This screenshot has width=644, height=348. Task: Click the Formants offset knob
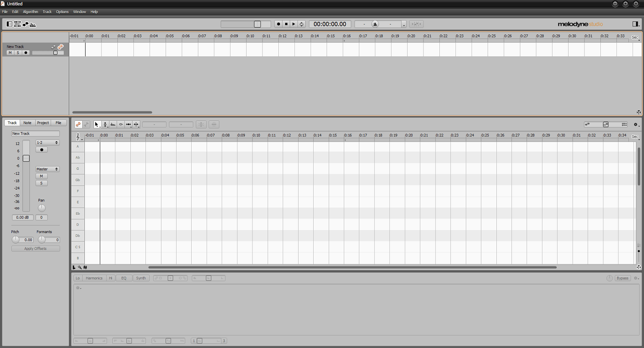point(42,240)
